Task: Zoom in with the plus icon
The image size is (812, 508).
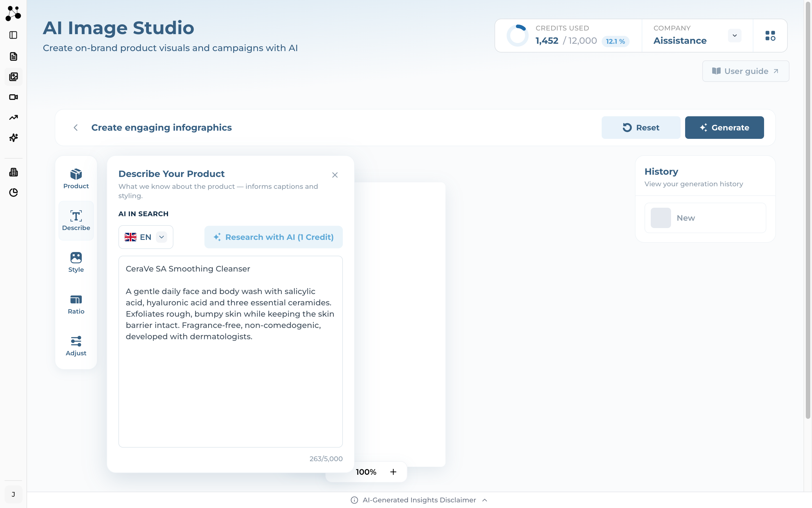Action: coord(393,472)
